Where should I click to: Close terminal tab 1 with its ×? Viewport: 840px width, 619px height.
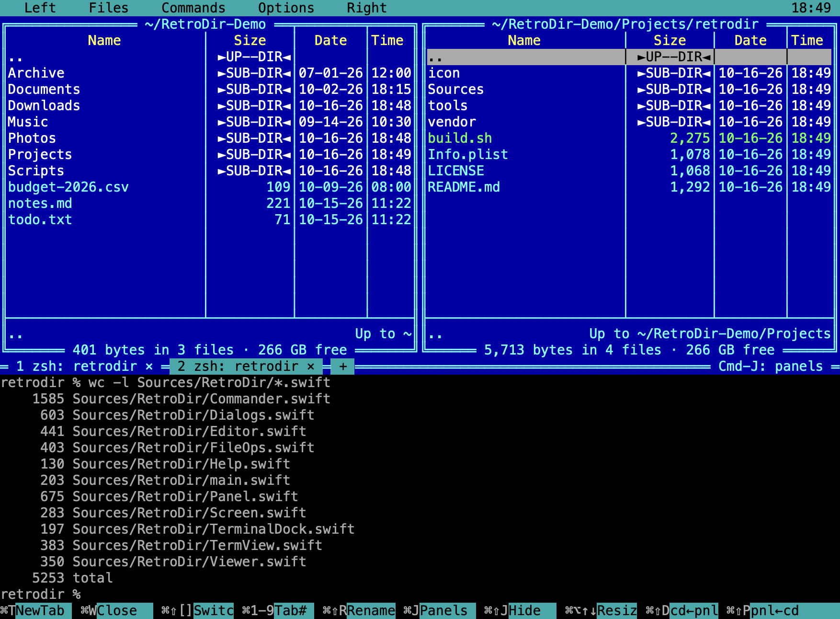click(149, 367)
